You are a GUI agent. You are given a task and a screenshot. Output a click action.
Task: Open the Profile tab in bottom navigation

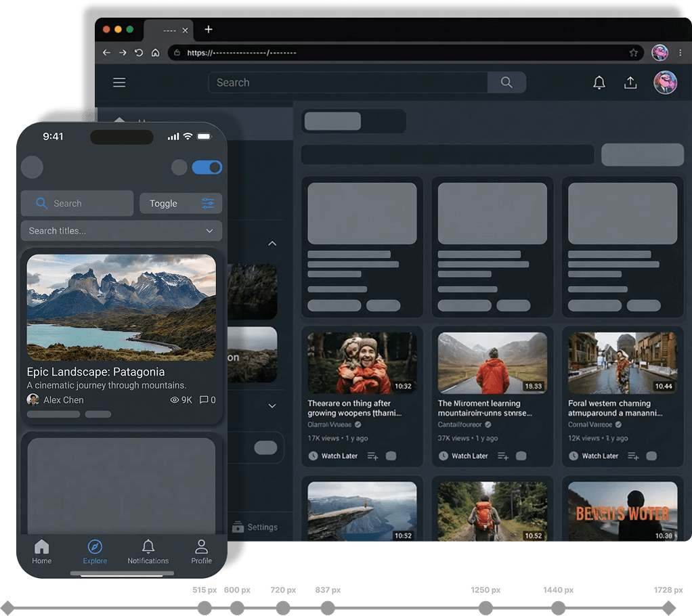201,551
